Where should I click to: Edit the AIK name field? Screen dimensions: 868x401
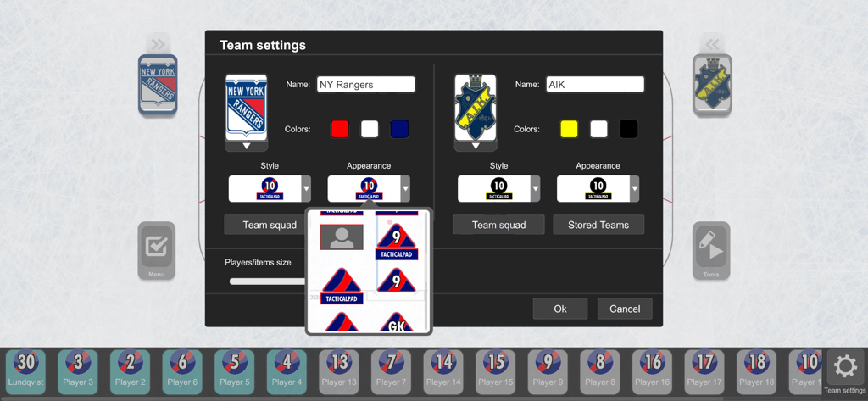click(x=595, y=85)
